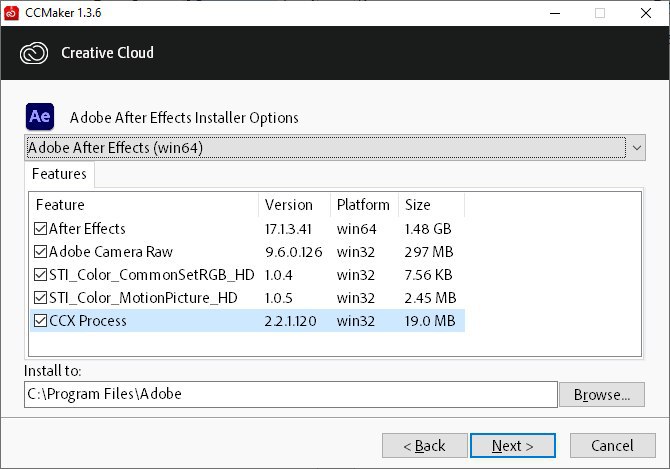Click the Platform column header
This screenshot has width=670, height=469.
click(x=364, y=205)
